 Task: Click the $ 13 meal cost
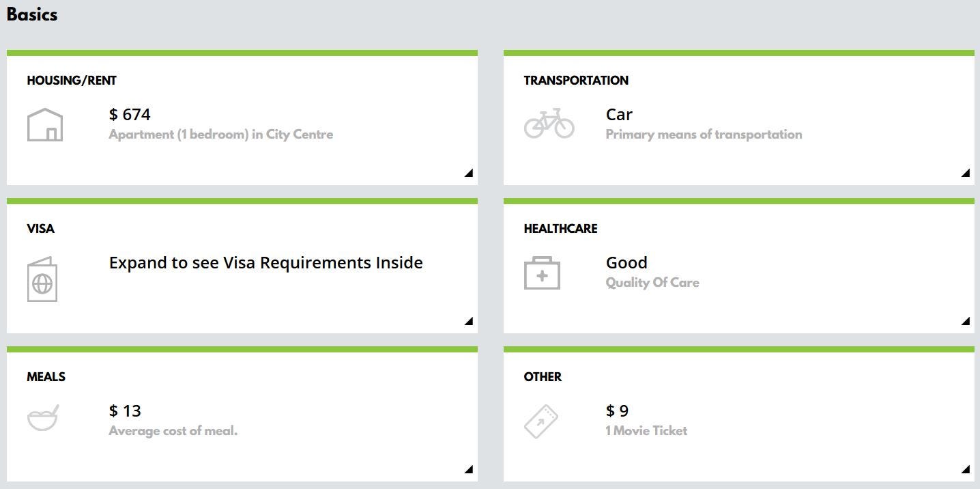coord(125,411)
